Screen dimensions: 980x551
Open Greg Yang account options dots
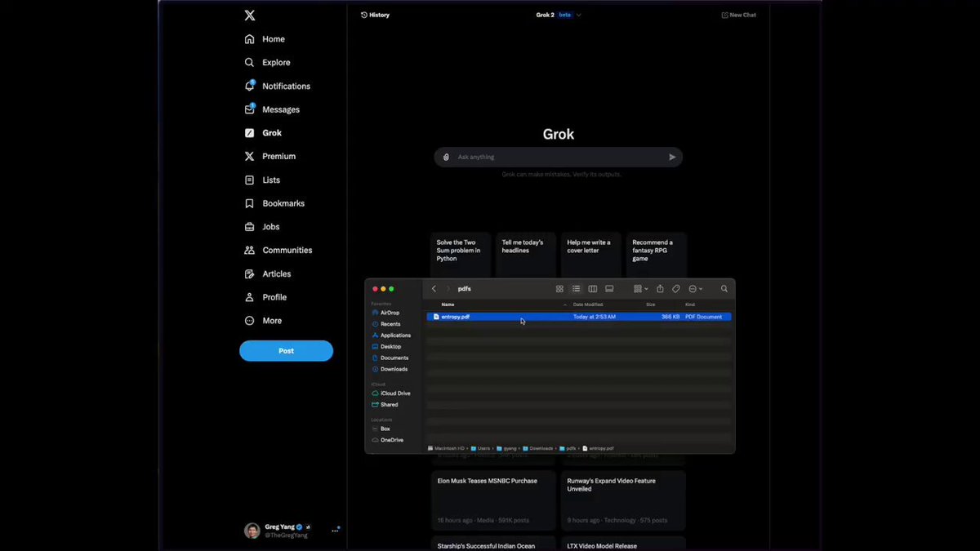(335, 531)
